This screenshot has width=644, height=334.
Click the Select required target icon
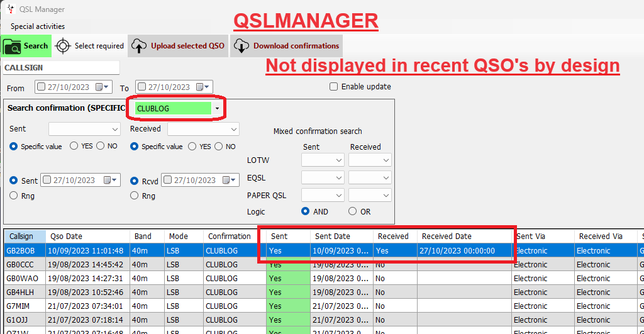click(x=63, y=46)
